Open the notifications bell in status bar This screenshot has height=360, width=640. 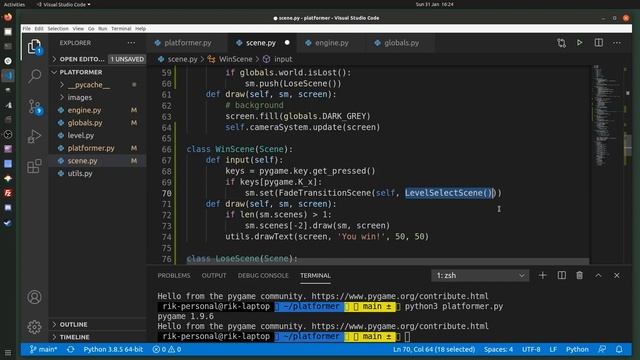tap(619, 349)
